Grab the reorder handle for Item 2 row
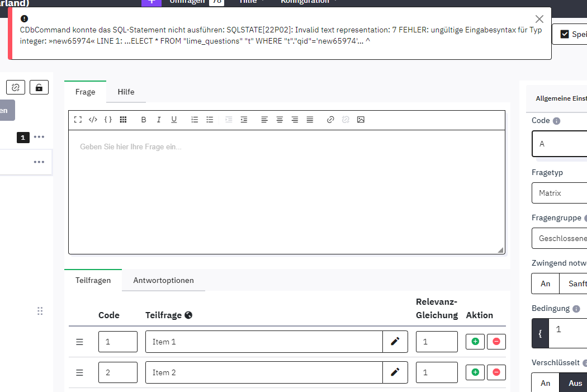This screenshot has height=392, width=587. [x=79, y=372]
